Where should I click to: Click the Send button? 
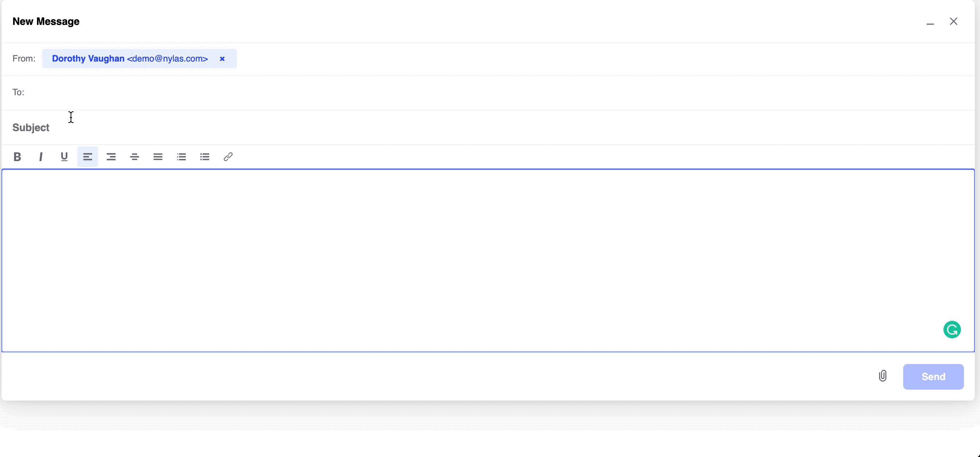(933, 377)
